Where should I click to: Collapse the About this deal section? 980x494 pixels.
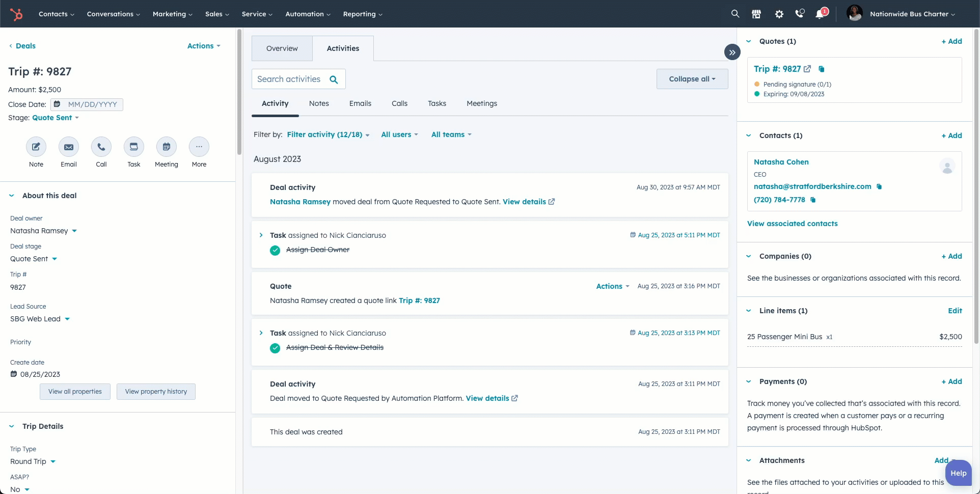click(x=12, y=196)
